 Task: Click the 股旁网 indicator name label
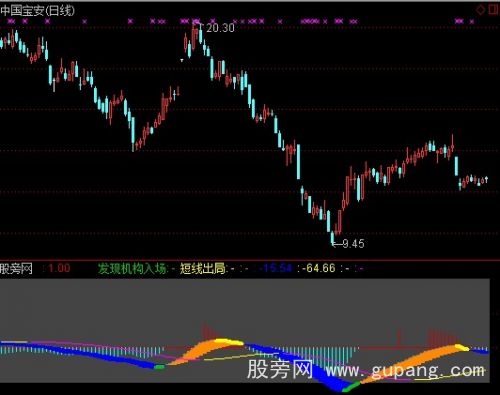(16, 268)
